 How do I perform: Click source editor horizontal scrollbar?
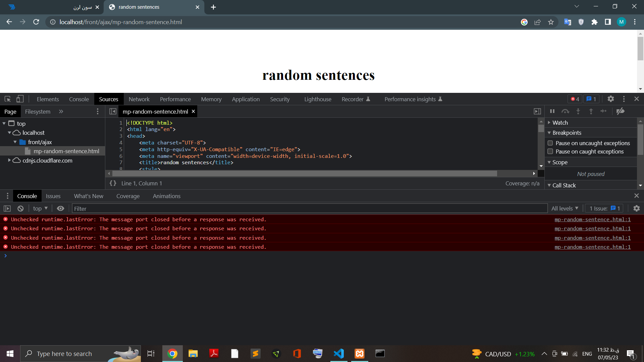305,174
